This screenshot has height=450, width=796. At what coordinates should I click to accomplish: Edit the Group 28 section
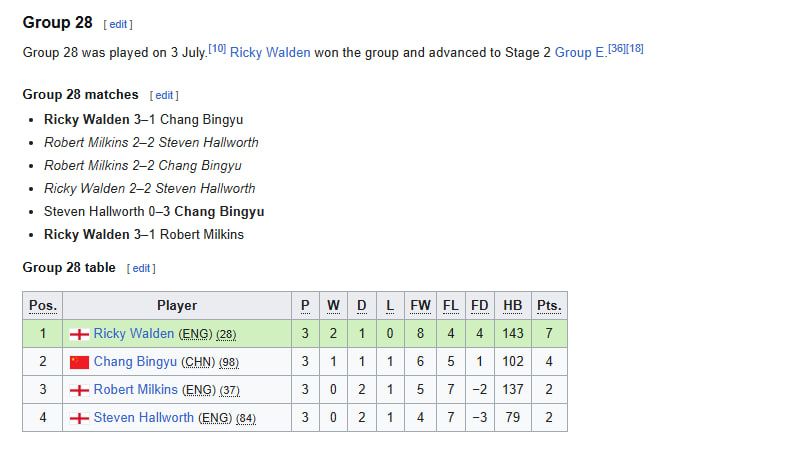tap(118, 24)
